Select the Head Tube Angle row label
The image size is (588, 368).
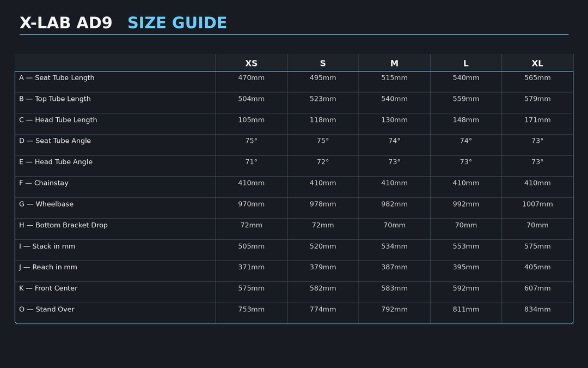click(56, 162)
